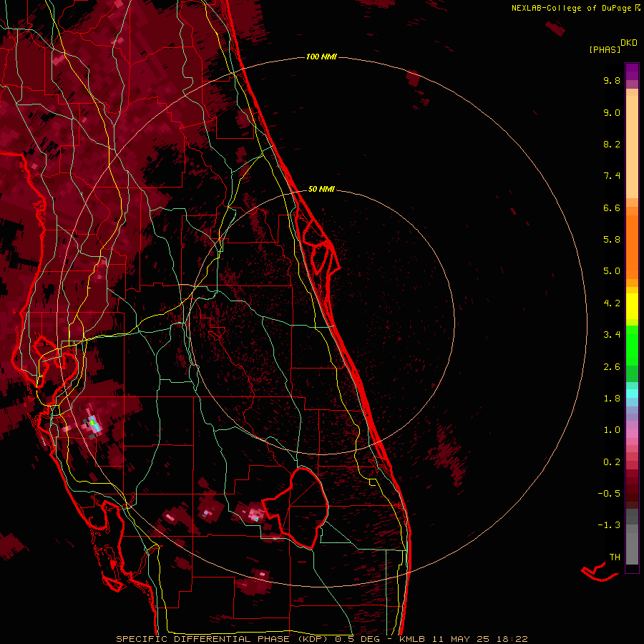The image size is (644, 644).
Task: Click the 1.8 scale value
Action: 612,399
